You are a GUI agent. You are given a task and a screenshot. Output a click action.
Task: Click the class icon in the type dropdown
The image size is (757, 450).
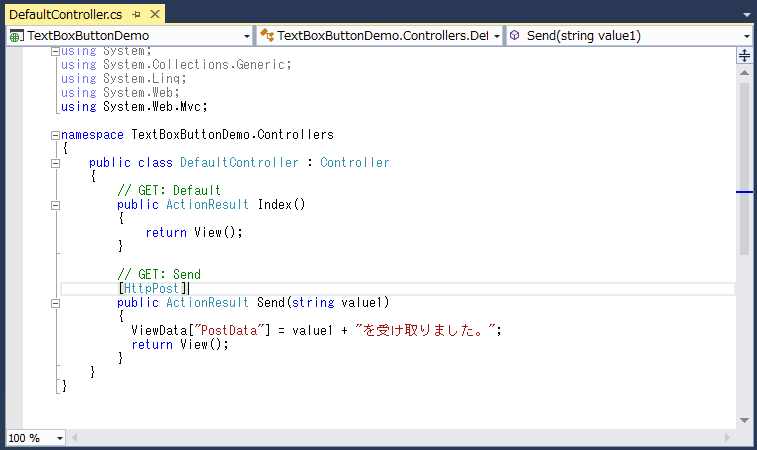(267, 35)
